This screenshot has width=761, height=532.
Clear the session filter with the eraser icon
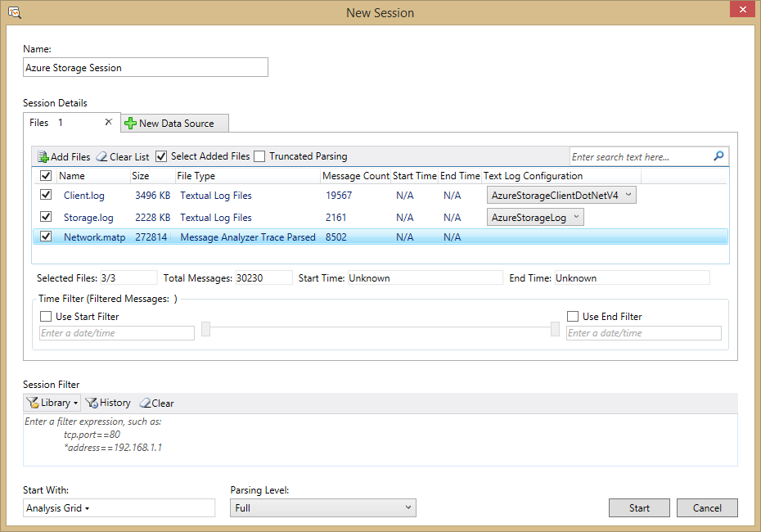[x=145, y=403]
